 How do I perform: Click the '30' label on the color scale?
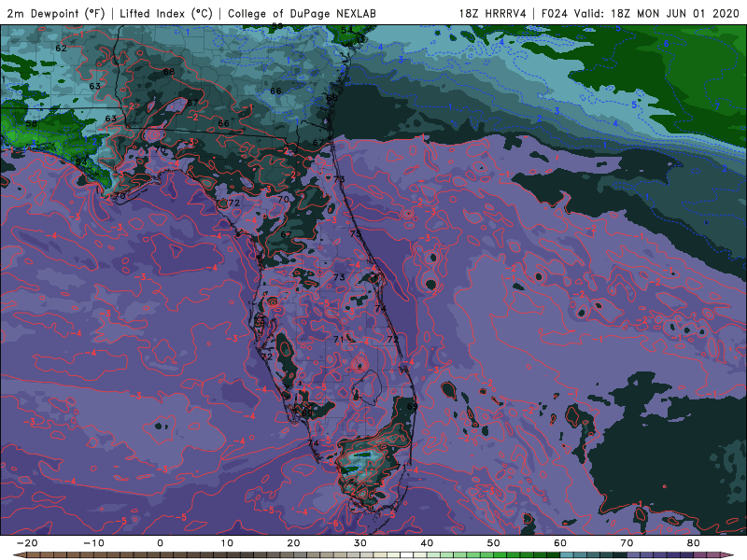point(360,543)
